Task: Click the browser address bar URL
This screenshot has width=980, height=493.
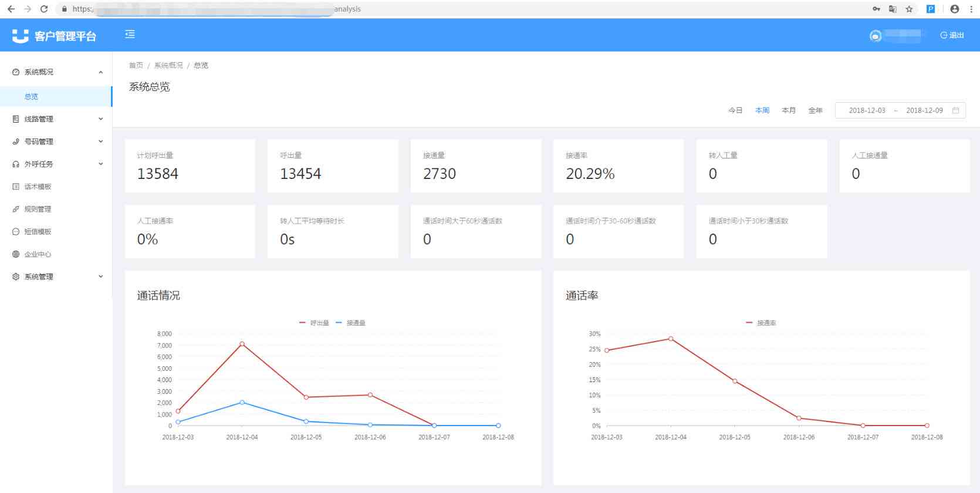Action: pos(217,9)
